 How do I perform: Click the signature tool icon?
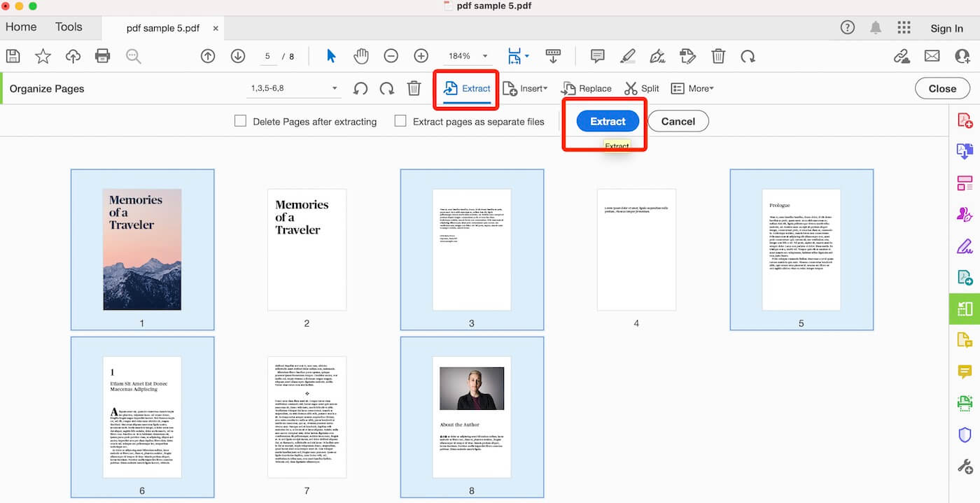[657, 56]
